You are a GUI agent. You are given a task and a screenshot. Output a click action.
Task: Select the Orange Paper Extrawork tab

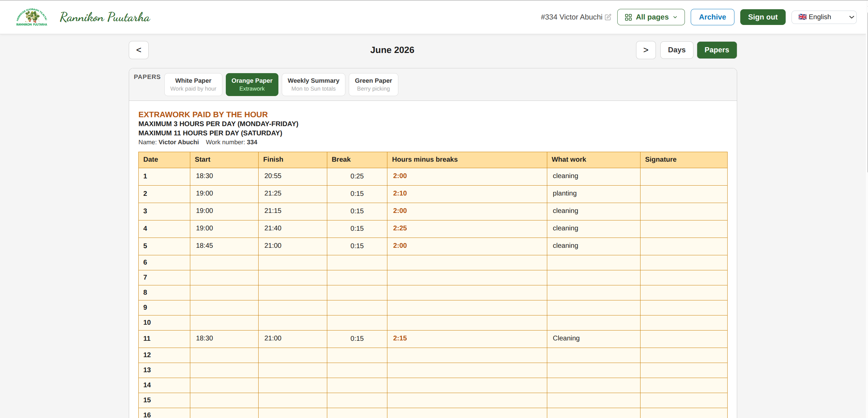(252, 84)
